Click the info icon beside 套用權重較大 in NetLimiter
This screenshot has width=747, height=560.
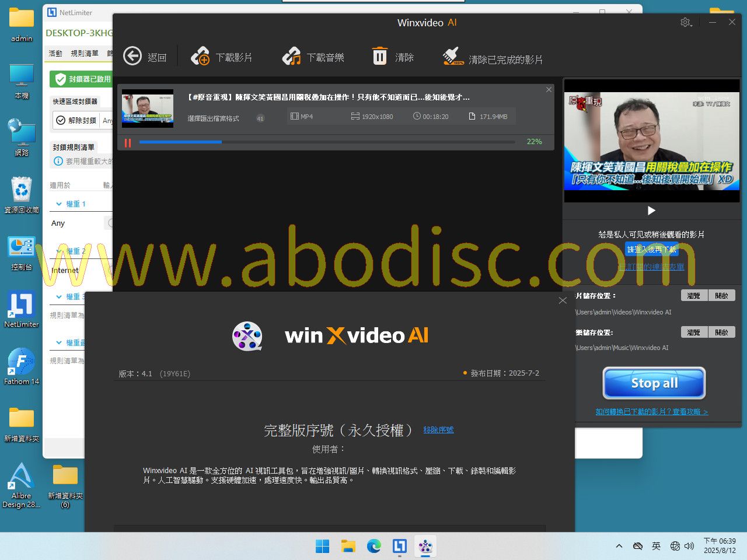[x=58, y=162]
